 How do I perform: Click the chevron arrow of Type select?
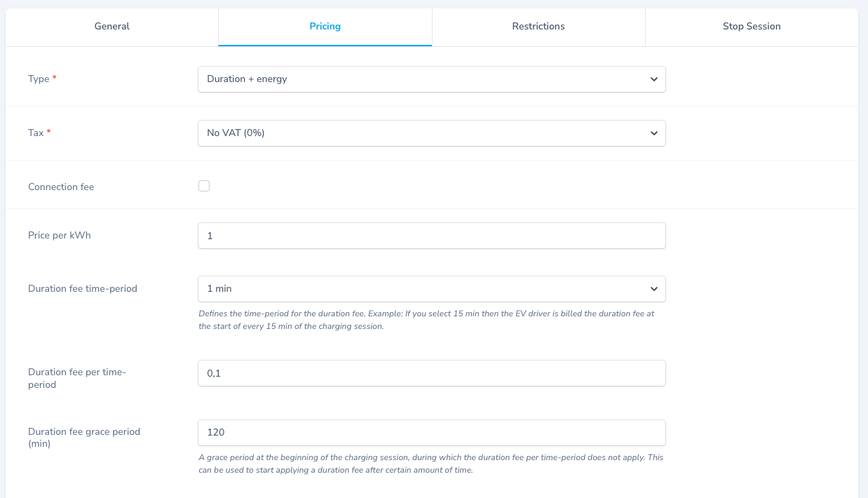(x=653, y=79)
